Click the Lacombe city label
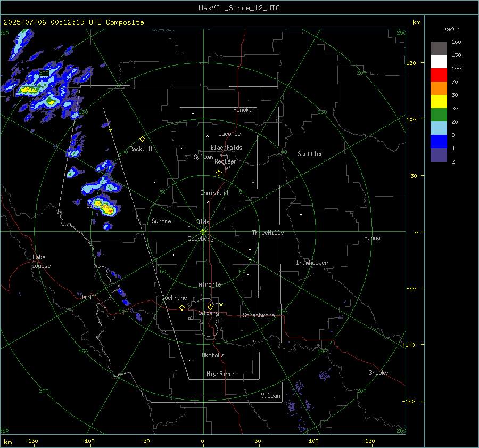This screenshot has width=479, height=448. 229,134
